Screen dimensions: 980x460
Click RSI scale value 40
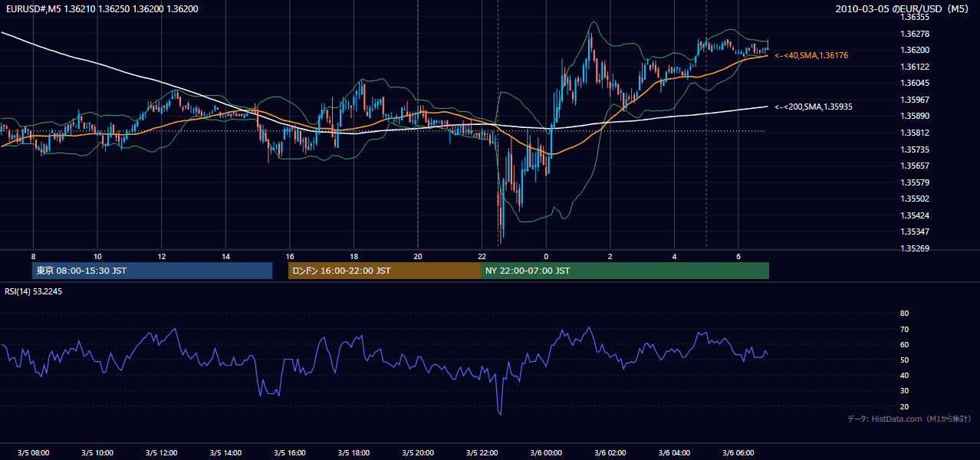pos(904,375)
